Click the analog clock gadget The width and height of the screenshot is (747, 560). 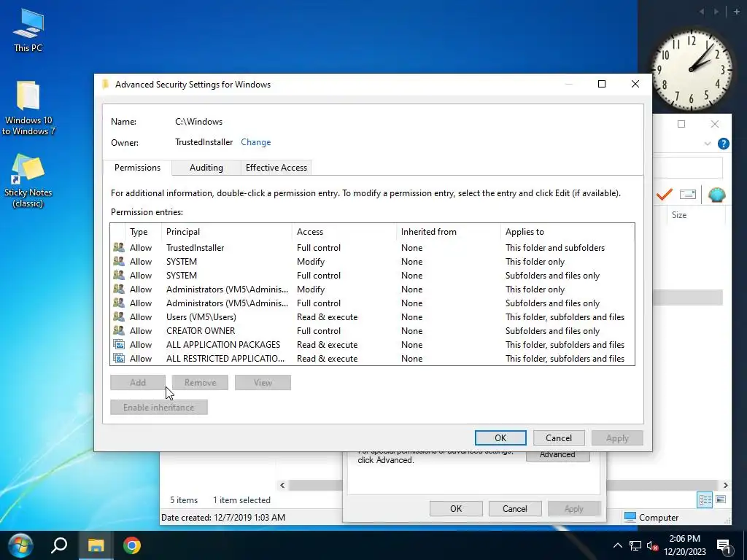pyautogui.click(x=692, y=69)
